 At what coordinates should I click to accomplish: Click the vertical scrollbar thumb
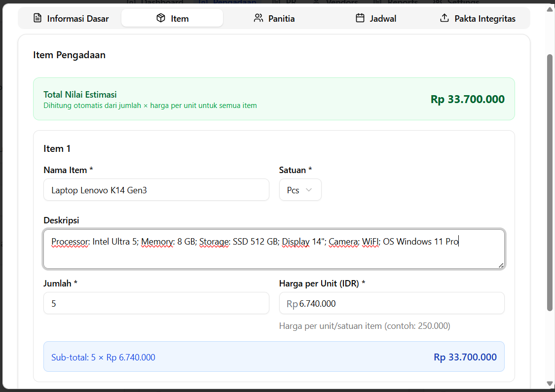coord(550,182)
